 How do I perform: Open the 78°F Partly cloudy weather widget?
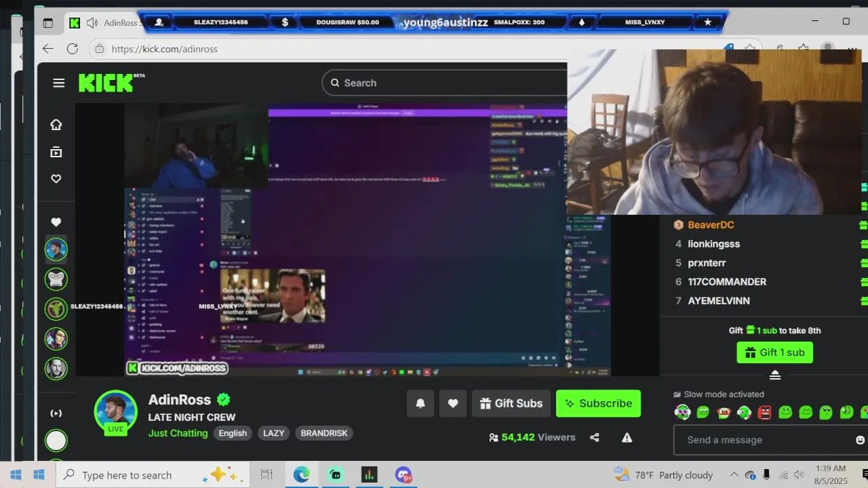(663, 475)
